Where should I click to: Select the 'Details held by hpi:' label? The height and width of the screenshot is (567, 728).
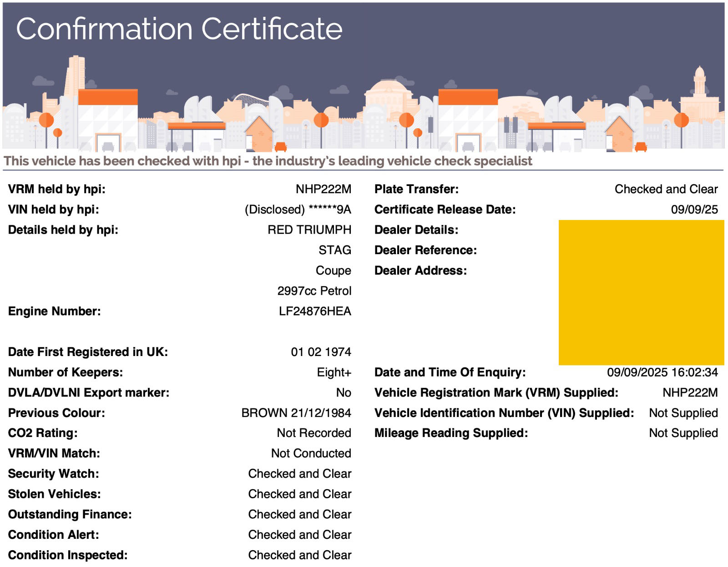click(63, 230)
